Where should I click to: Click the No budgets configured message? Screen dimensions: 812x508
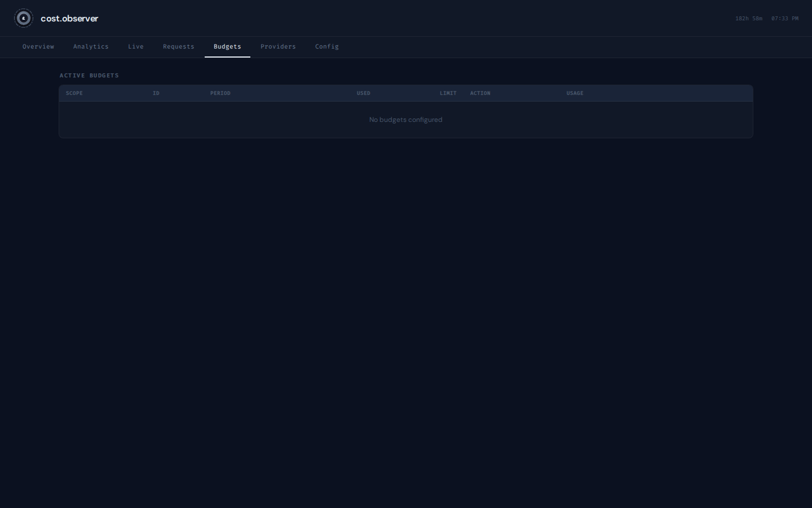tap(406, 120)
